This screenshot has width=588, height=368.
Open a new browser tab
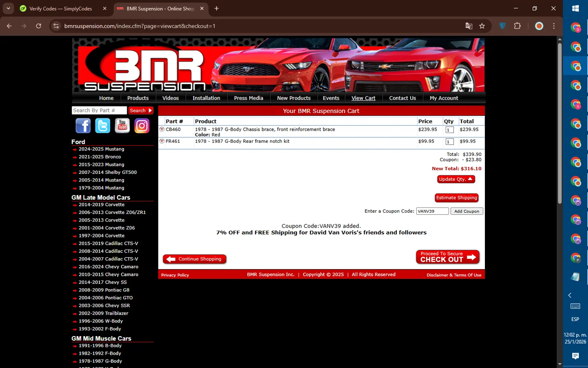(x=216, y=8)
